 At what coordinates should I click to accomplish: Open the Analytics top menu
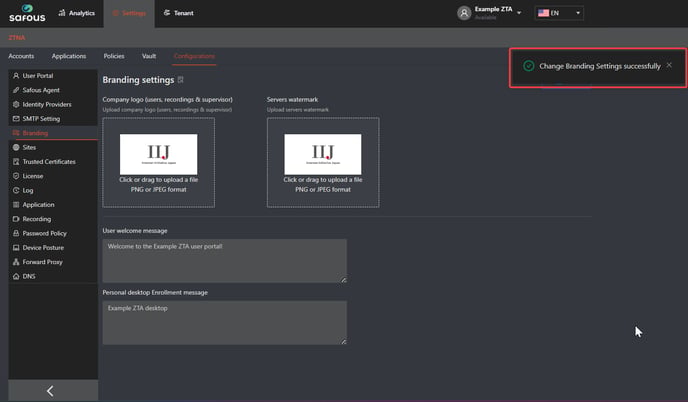pyautogui.click(x=76, y=13)
